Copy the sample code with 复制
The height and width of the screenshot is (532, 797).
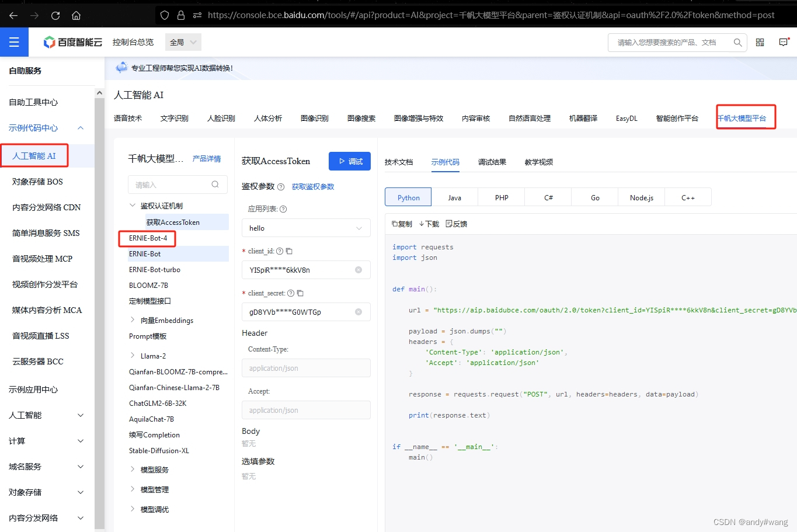point(402,224)
